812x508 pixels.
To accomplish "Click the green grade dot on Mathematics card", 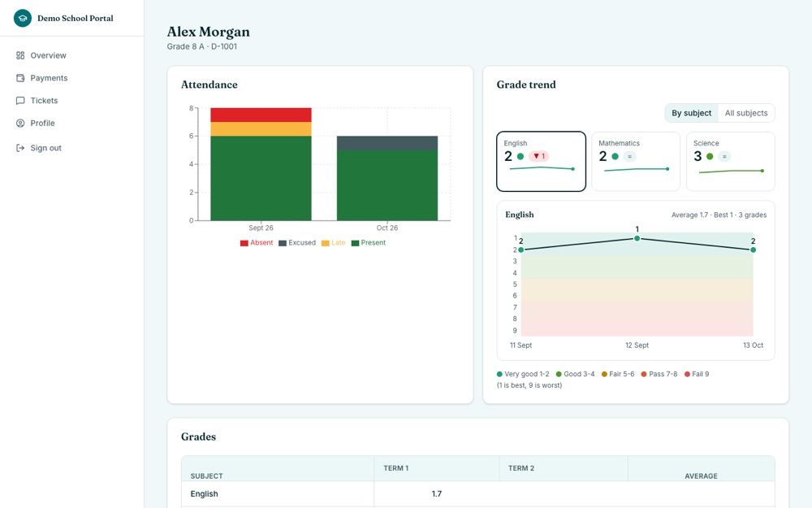I will (615, 156).
